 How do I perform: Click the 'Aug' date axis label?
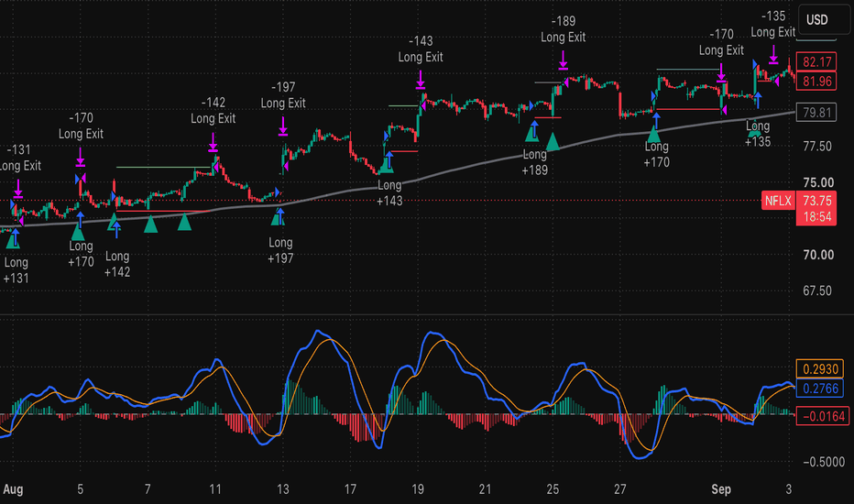click(x=13, y=489)
